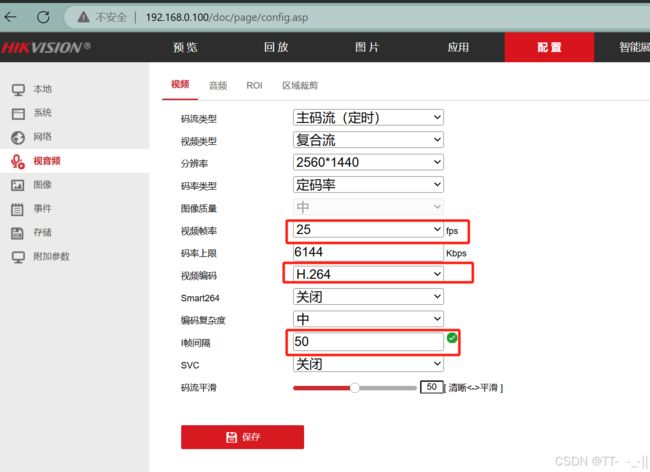The height and width of the screenshot is (472, 650).
Task: Click the 系统 window icon in sidebar
Action: point(18,114)
